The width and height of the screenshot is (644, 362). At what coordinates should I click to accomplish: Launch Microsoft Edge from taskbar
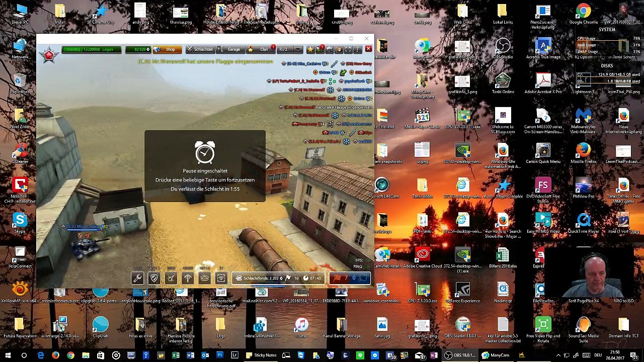pos(41,355)
